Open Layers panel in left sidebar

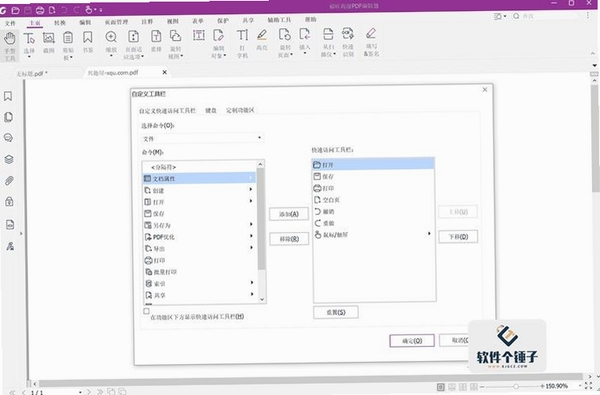tap(9, 159)
